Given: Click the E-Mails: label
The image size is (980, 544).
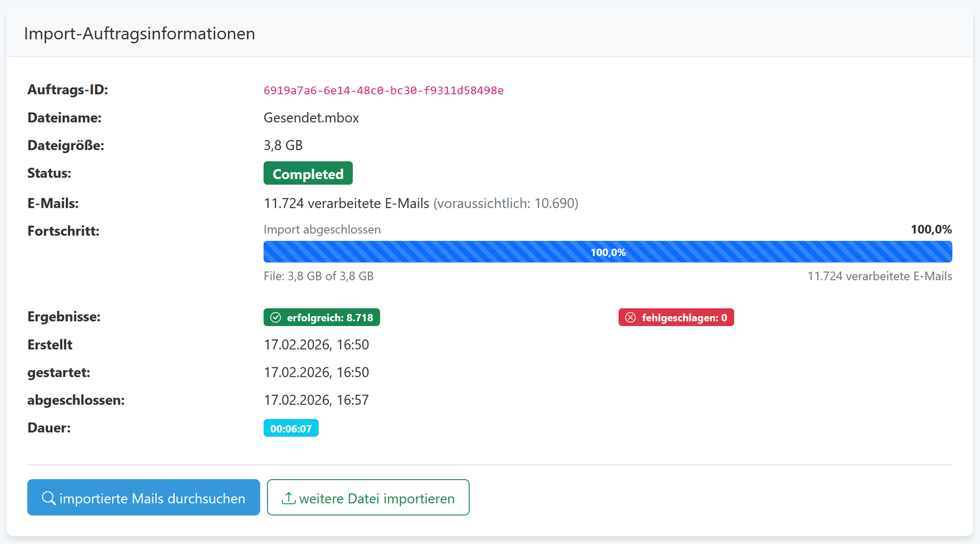Looking at the screenshot, I should coord(53,203).
